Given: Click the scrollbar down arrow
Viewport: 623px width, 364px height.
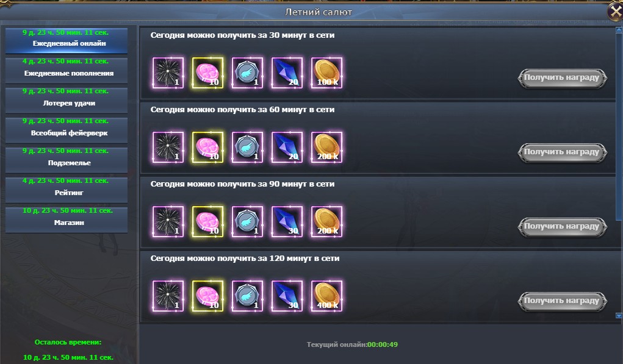Looking at the screenshot, I should pyautogui.click(x=619, y=316).
